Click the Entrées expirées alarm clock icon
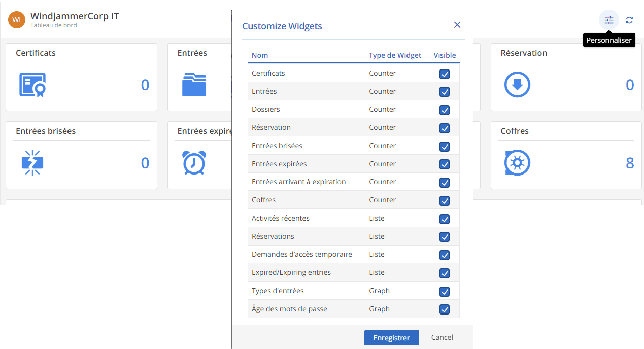644x349 pixels. pyautogui.click(x=194, y=163)
